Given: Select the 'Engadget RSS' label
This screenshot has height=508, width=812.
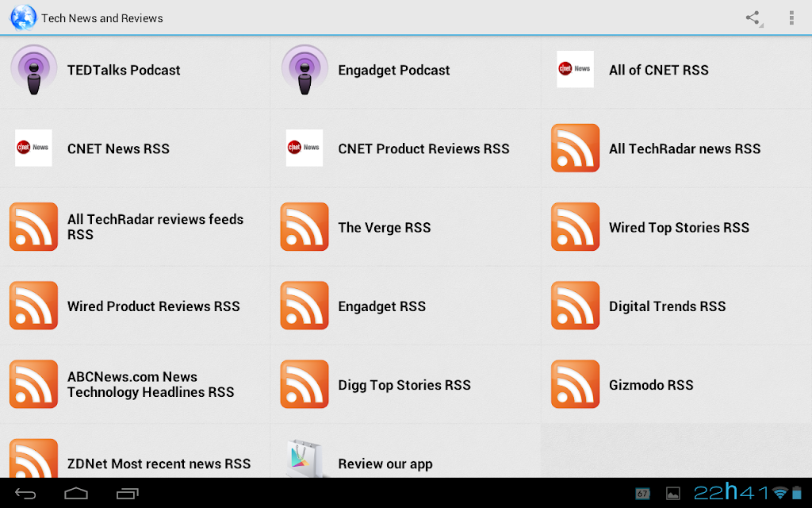Looking at the screenshot, I should tap(382, 307).
